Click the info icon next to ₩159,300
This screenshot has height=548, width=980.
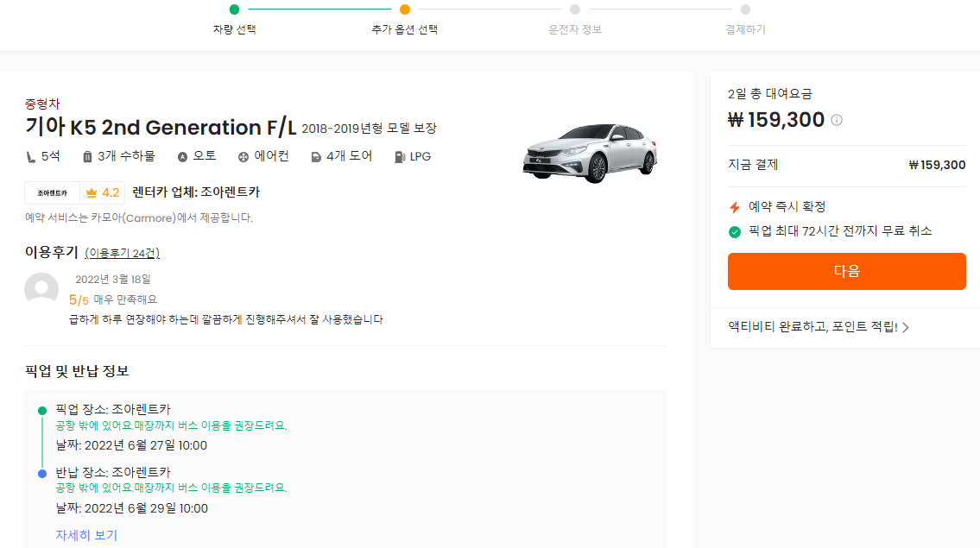point(837,120)
